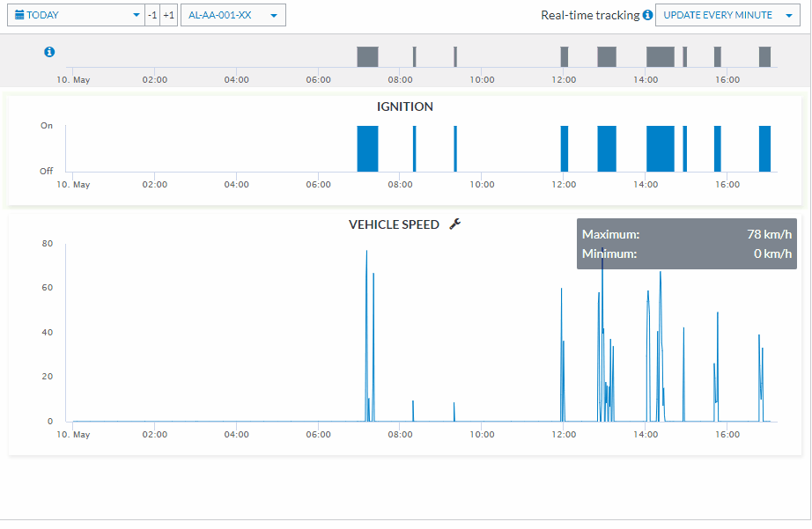Click the Maximum 78 km/h tooltip
812x529 pixels.
(687, 244)
